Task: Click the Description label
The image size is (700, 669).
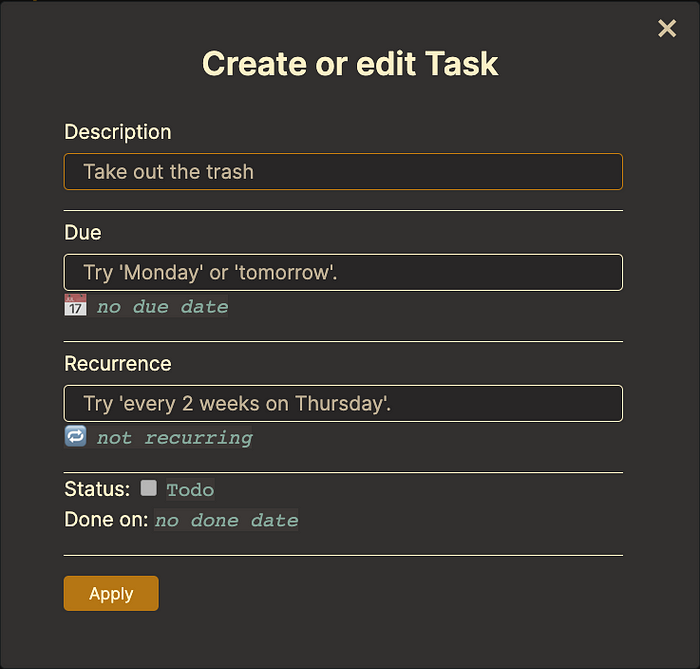Action: pyautogui.click(x=118, y=132)
